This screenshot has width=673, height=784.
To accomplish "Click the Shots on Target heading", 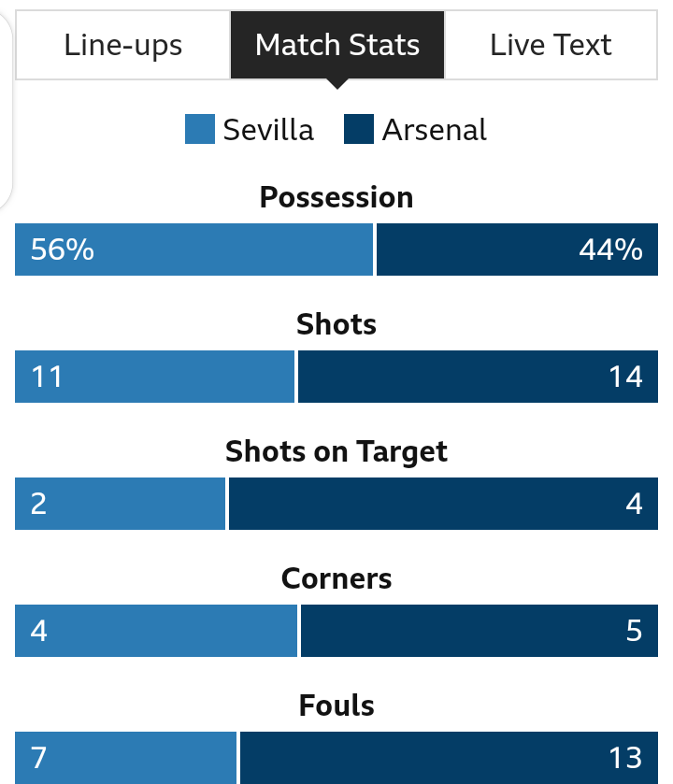I will 336,452.
